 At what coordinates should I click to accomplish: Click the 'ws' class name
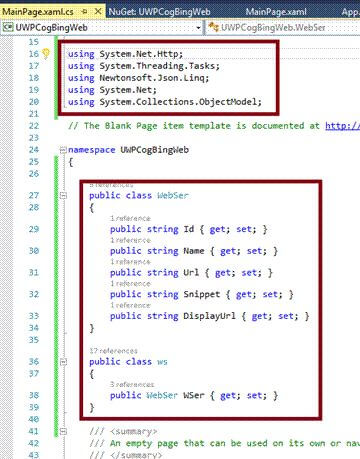tap(162, 362)
